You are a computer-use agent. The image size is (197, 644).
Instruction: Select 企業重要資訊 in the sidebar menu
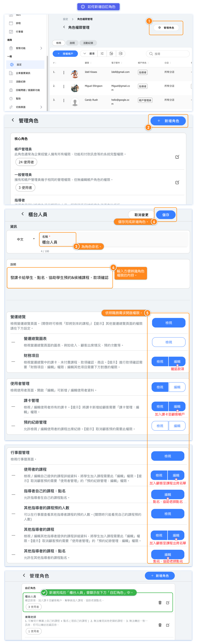(x=23, y=73)
